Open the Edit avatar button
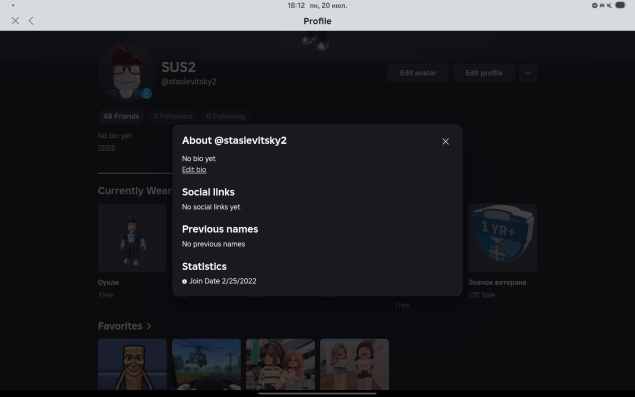The image size is (635, 397). pos(418,73)
